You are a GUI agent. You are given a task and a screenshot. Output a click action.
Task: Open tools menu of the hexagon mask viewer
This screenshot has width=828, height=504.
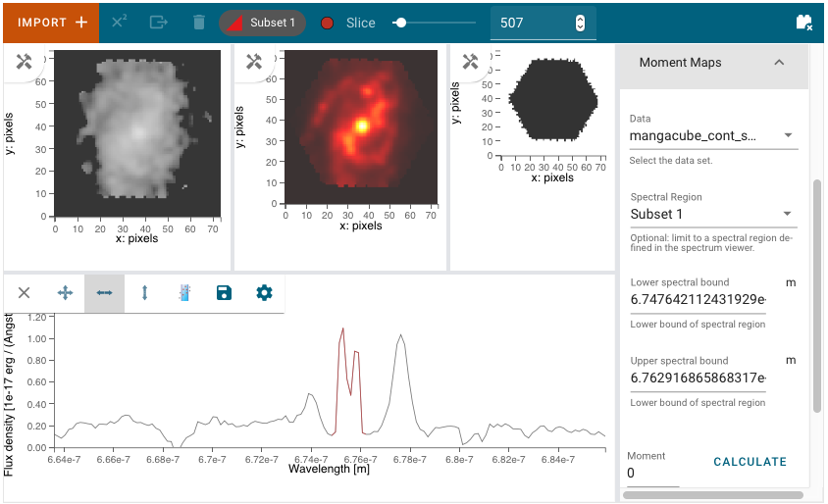click(x=470, y=62)
